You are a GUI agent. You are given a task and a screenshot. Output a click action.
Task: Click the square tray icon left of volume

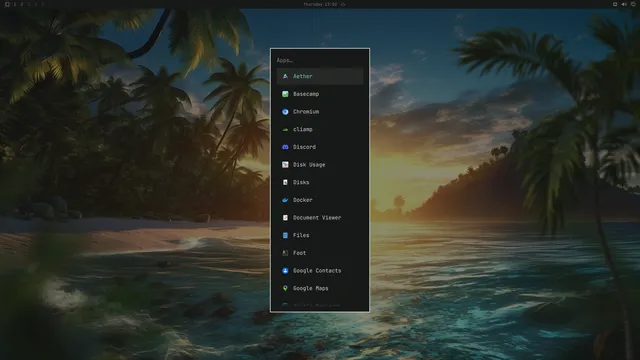[x=615, y=4]
